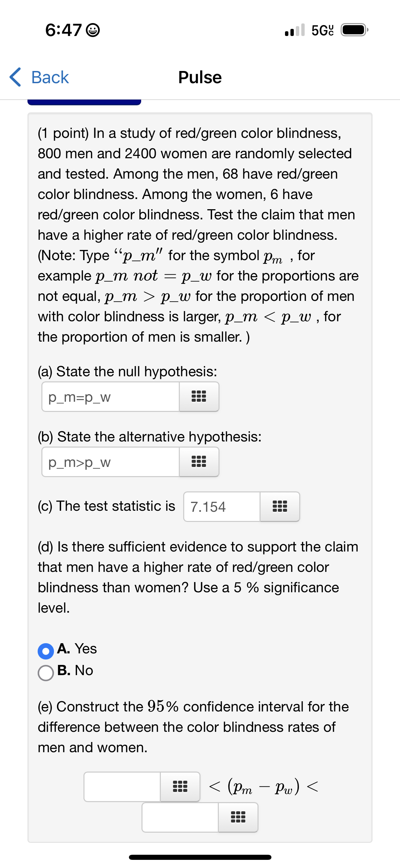Tap the blue progress bar under Back
Viewport: 400px width, 868px height.
coord(84,100)
